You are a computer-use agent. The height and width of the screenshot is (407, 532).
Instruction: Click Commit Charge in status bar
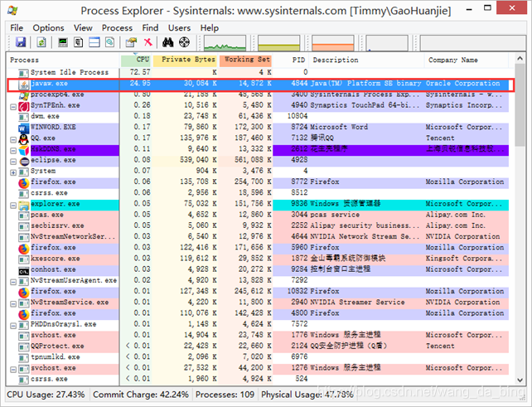click(x=141, y=395)
